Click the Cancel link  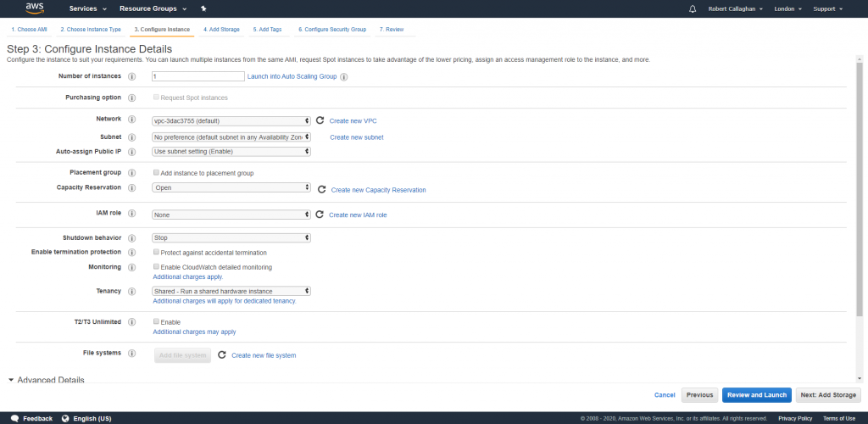point(665,395)
